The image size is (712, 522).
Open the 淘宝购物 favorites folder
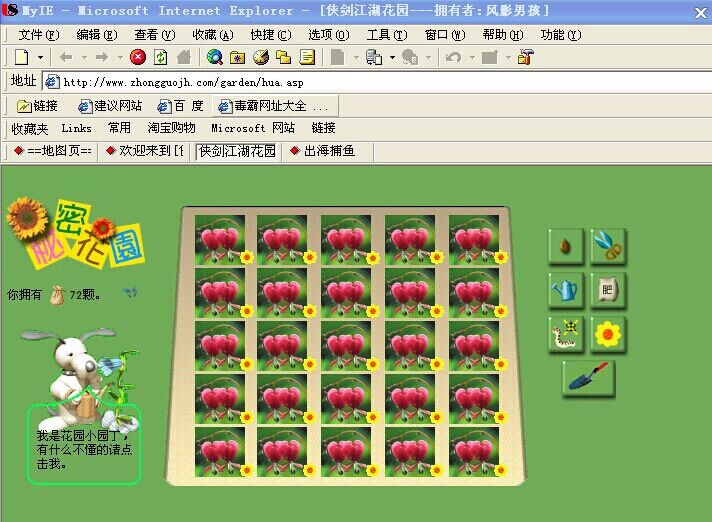[171, 128]
